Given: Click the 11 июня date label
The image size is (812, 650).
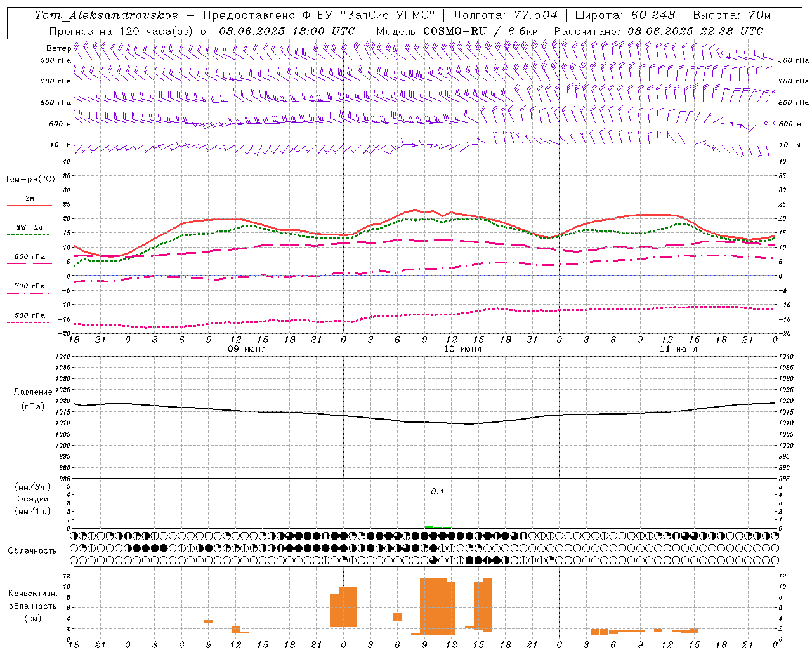Looking at the screenshot, I should click(x=678, y=349).
